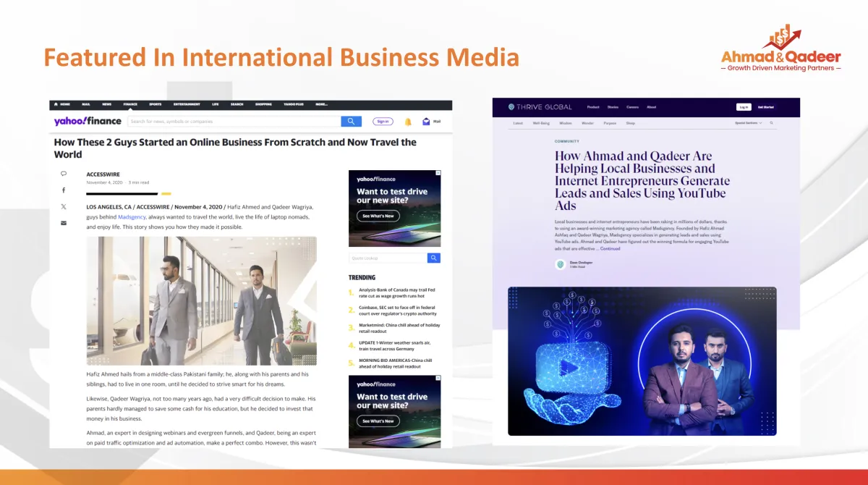Screen dimensions: 868x485
Task: Share the Yahoo article by email icon
Action: point(64,223)
